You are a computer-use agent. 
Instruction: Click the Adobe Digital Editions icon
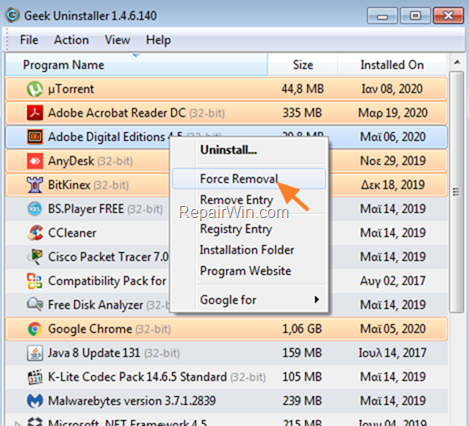point(35,137)
